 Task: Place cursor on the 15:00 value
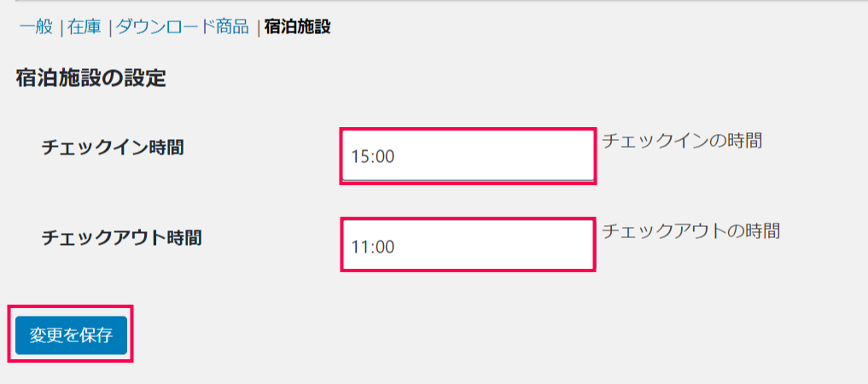tap(373, 157)
